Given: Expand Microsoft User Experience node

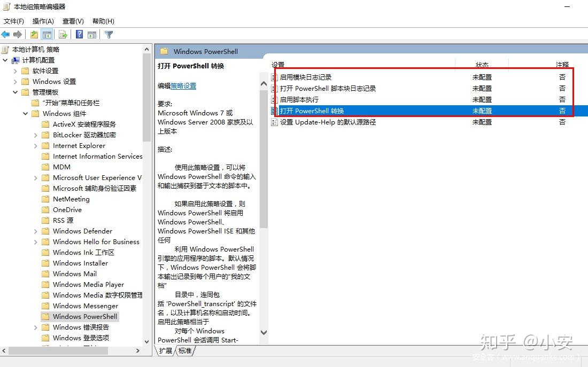Looking at the screenshot, I should (x=36, y=178).
